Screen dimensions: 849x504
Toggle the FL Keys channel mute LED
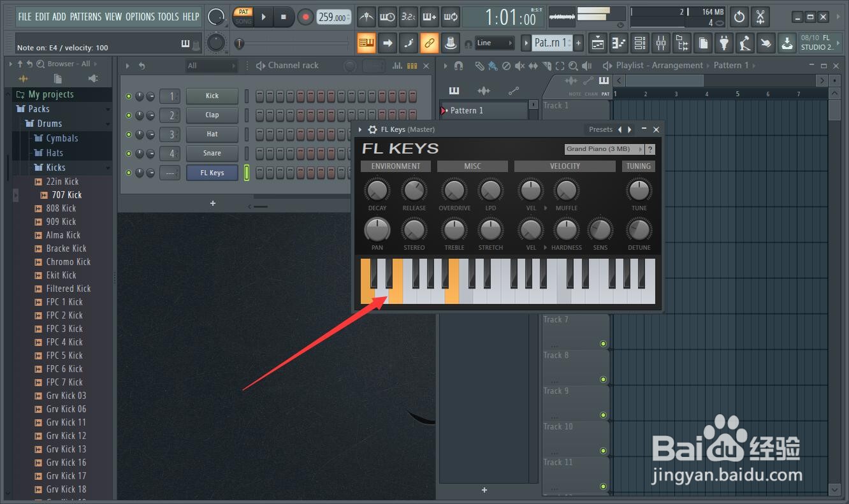(x=129, y=173)
